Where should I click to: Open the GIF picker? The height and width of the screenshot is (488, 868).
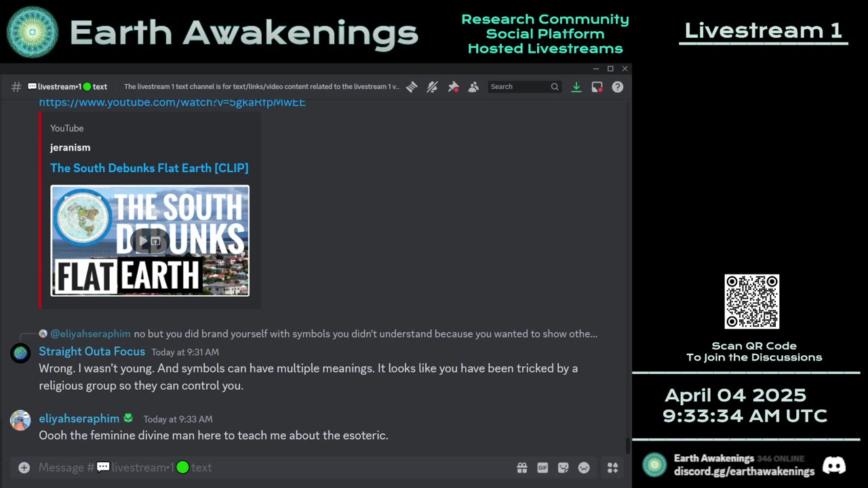542,468
